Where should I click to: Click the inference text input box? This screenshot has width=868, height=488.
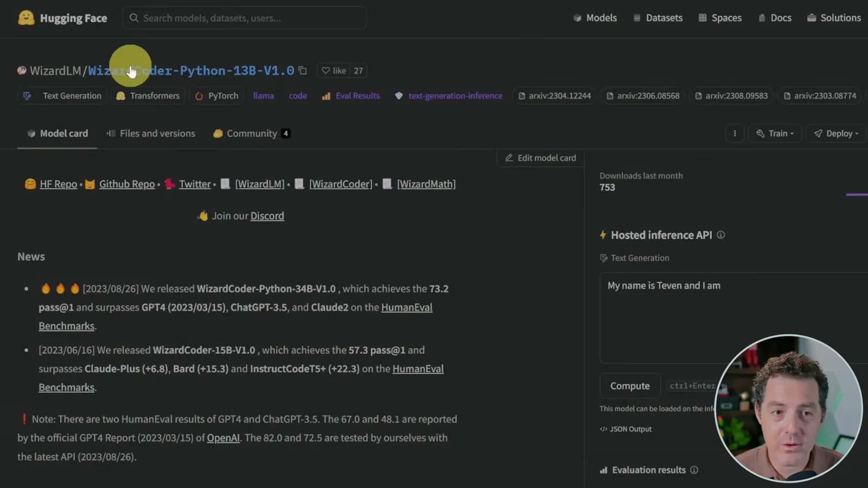[x=733, y=318]
